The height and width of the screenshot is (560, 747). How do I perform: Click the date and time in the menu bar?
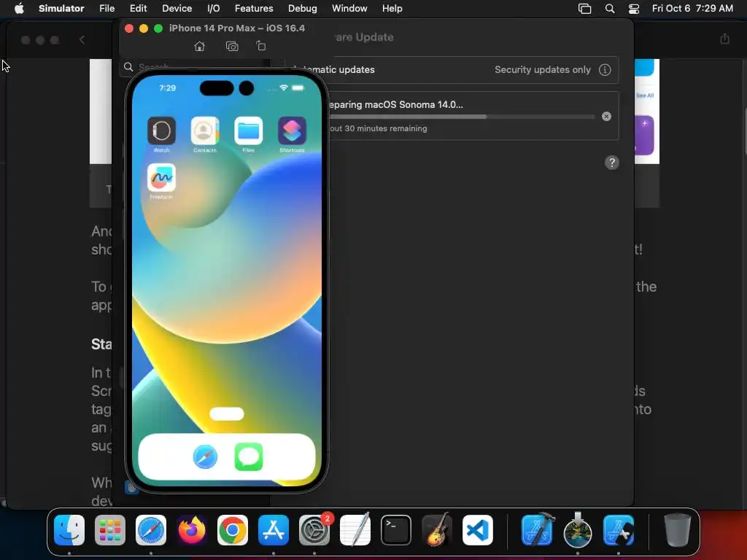(692, 9)
